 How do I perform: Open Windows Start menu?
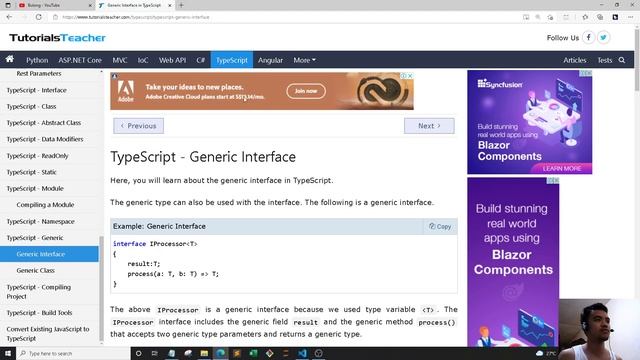[x=8, y=353]
